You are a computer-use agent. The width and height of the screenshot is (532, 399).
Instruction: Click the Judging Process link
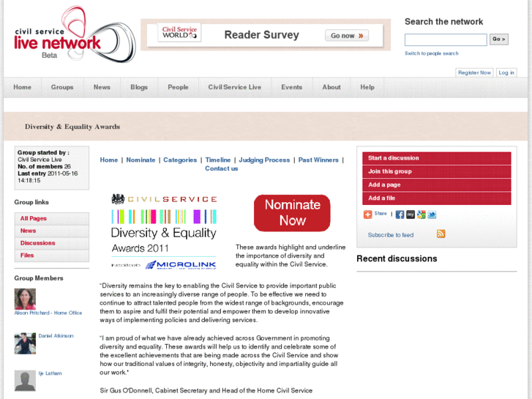click(264, 160)
